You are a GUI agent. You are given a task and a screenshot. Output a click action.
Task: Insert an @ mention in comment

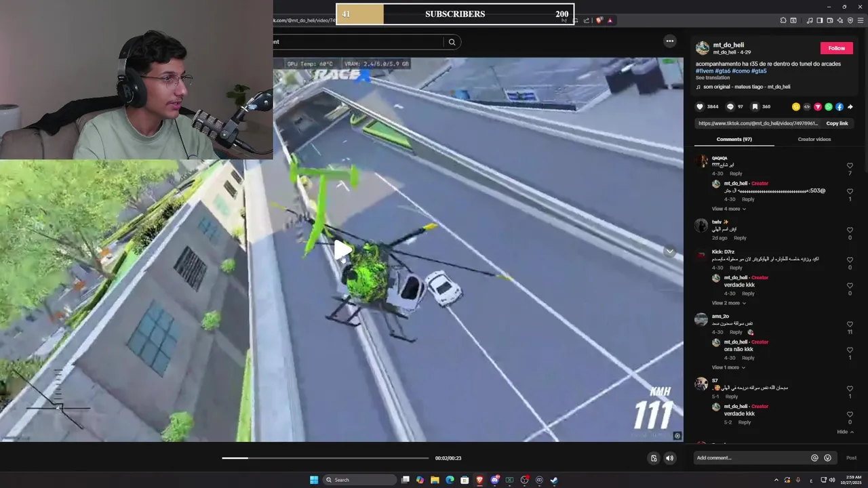point(814,457)
